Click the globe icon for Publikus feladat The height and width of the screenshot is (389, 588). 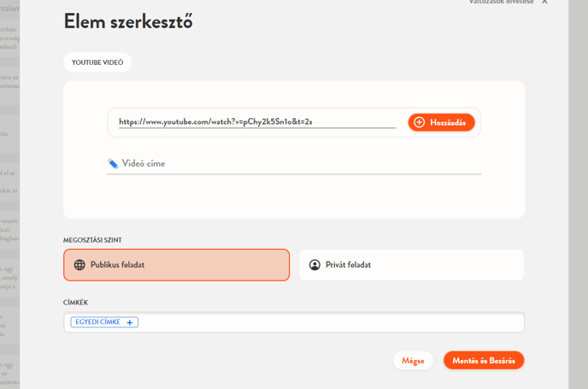tap(79, 265)
